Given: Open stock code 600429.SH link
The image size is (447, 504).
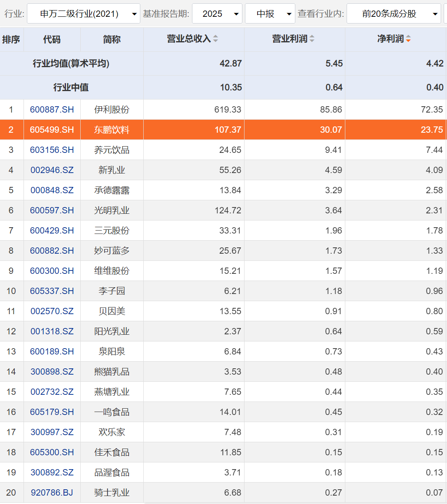Looking at the screenshot, I should click(52, 231).
